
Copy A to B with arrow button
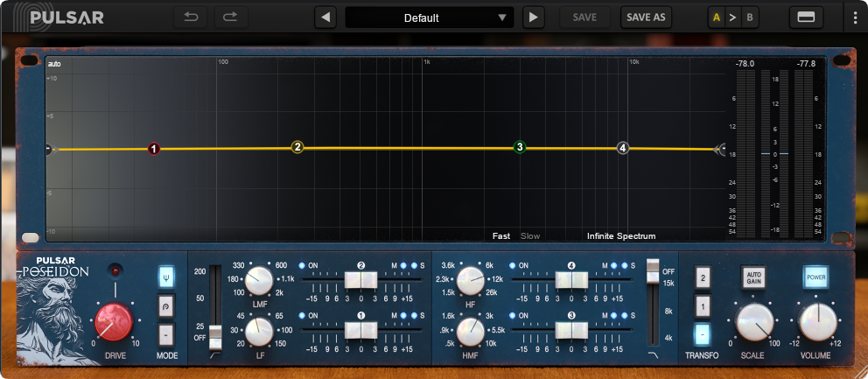(733, 18)
